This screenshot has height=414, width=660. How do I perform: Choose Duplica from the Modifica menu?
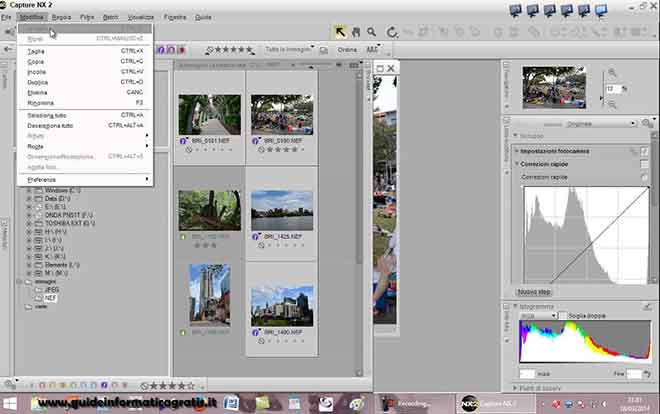click(x=85, y=82)
